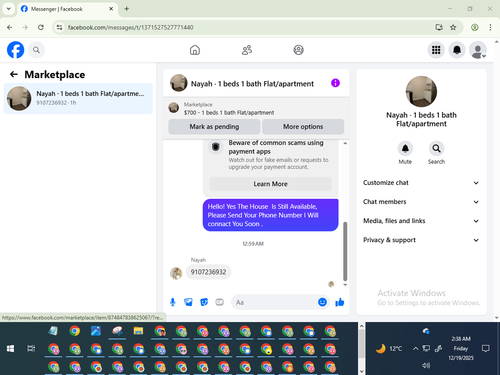This screenshot has width=500, height=375.
Task: Close the Messenger | Facebook tab
Action: coord(111,9)
